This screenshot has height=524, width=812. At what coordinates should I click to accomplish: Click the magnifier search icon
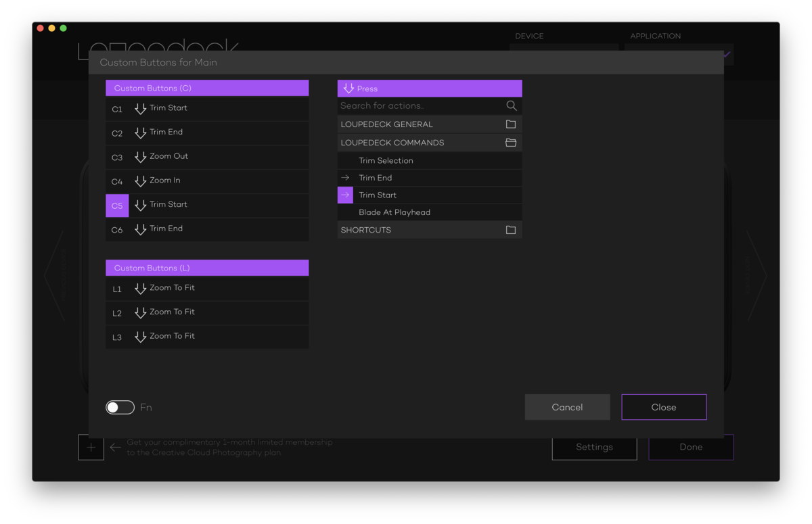click(512, 105)
